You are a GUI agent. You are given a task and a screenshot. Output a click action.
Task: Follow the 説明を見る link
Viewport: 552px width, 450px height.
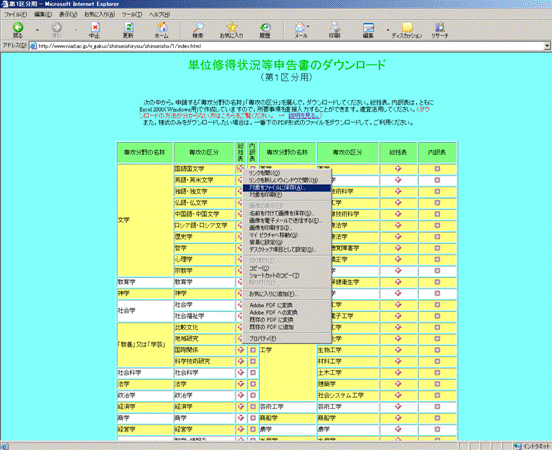coord(305,115)
